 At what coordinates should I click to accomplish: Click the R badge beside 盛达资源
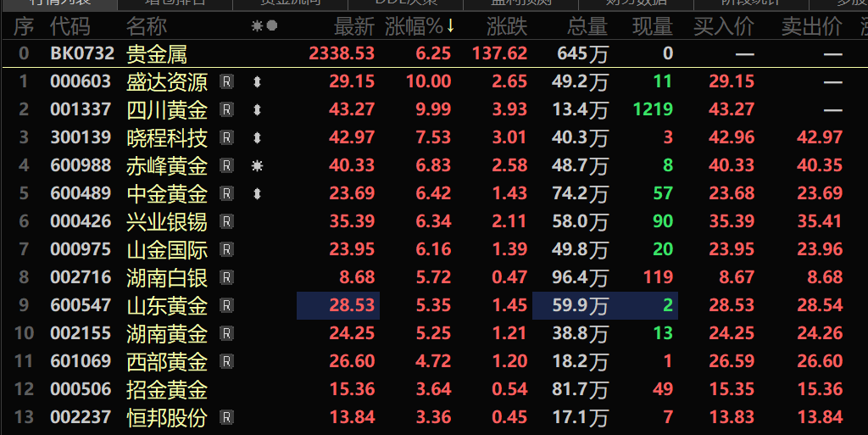pos(226,82)
